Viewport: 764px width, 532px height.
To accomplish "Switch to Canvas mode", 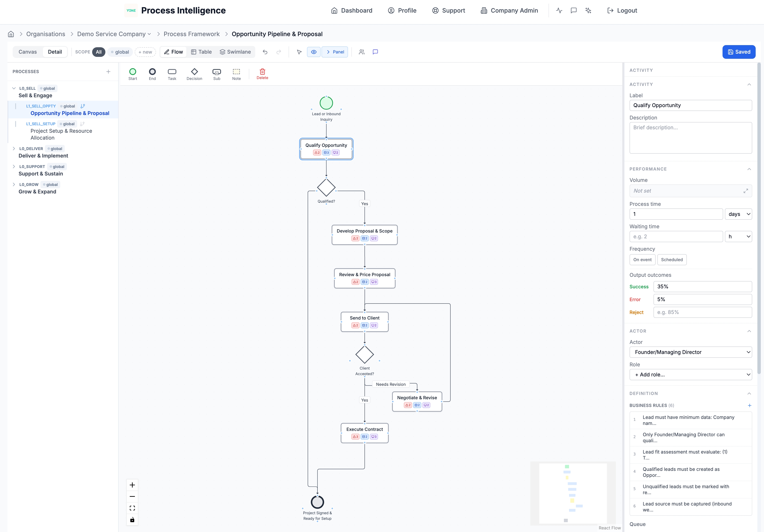I will (x=28, y=52).
